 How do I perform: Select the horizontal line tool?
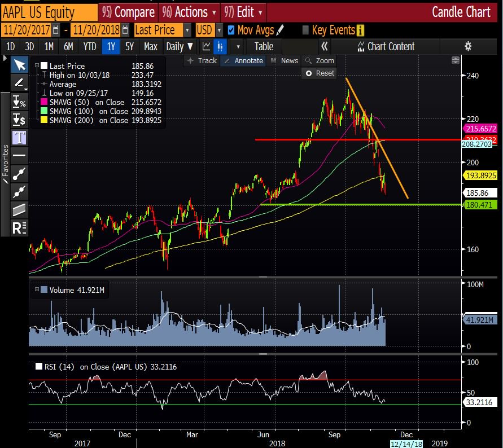(x=19, y=156)
